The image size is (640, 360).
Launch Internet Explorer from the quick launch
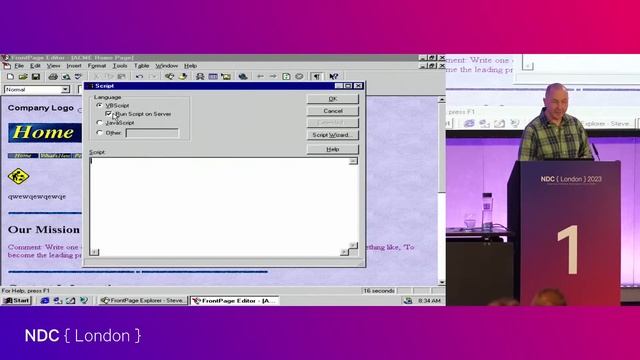pyautogui.click(x=44, y=301)
